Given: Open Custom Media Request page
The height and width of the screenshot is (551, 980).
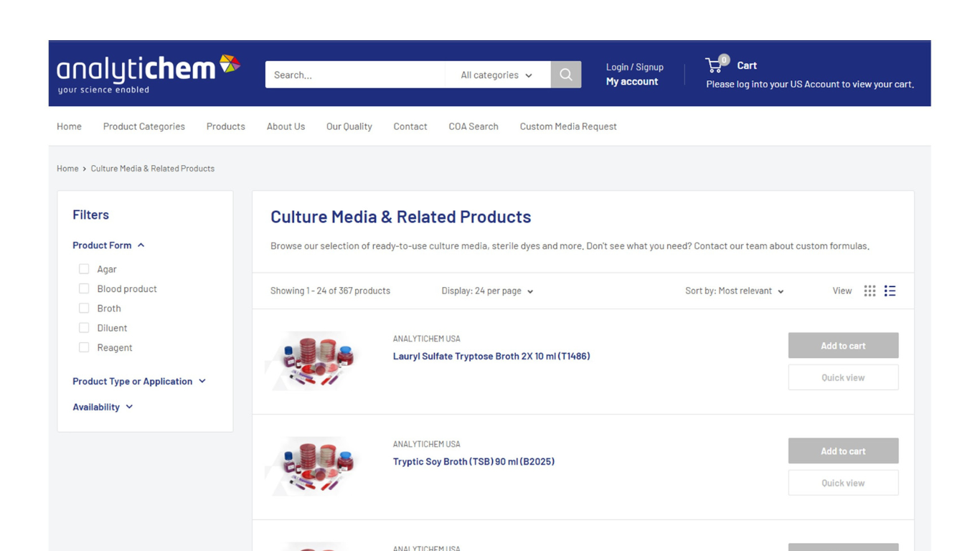Looking at the screenshot, I should (568, 126).
